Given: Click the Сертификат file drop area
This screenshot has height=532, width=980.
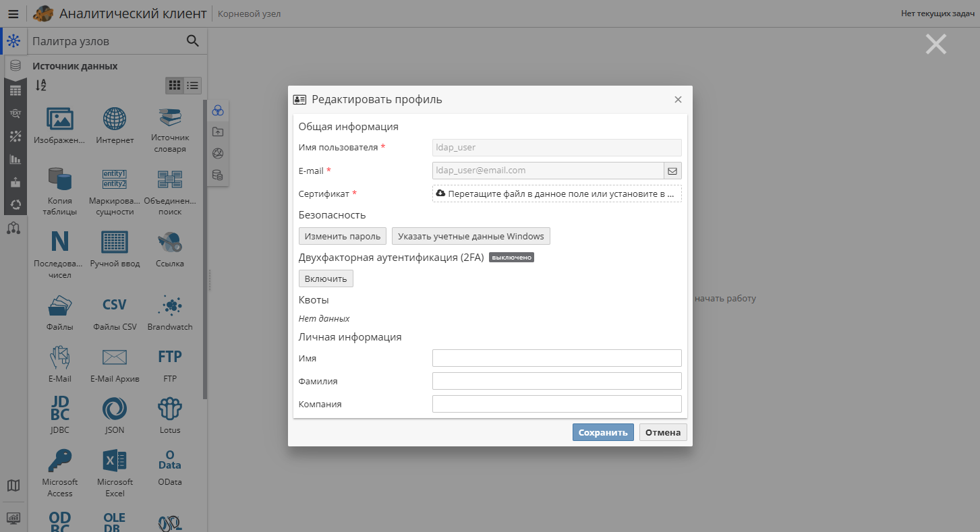Looking at the screenshot, I should (x=556, y=194).
